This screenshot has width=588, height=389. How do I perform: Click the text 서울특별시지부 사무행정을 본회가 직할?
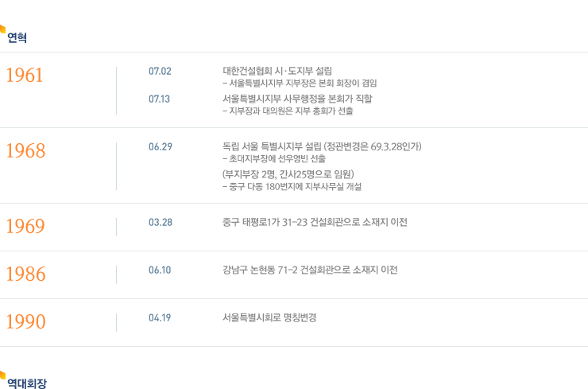[297, 99]
